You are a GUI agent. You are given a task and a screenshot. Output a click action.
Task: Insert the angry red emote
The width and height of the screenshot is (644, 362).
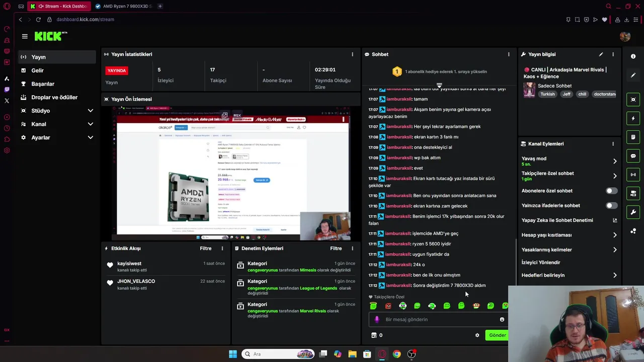[x=388, y=306]
